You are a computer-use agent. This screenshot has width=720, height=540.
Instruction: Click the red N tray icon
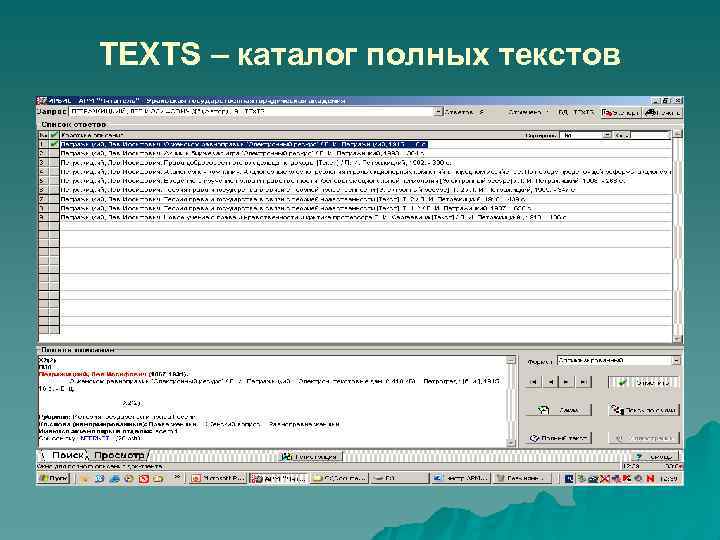pos(650,478)
